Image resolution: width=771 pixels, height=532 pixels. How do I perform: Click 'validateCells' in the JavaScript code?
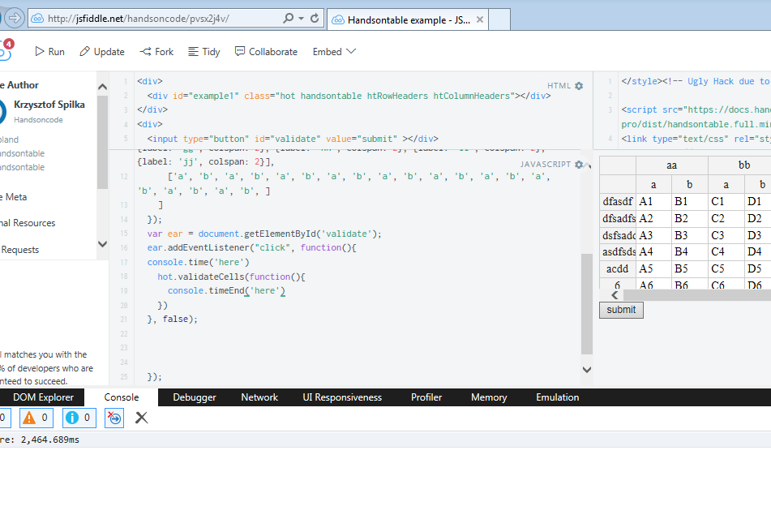(x=211, y=277)
